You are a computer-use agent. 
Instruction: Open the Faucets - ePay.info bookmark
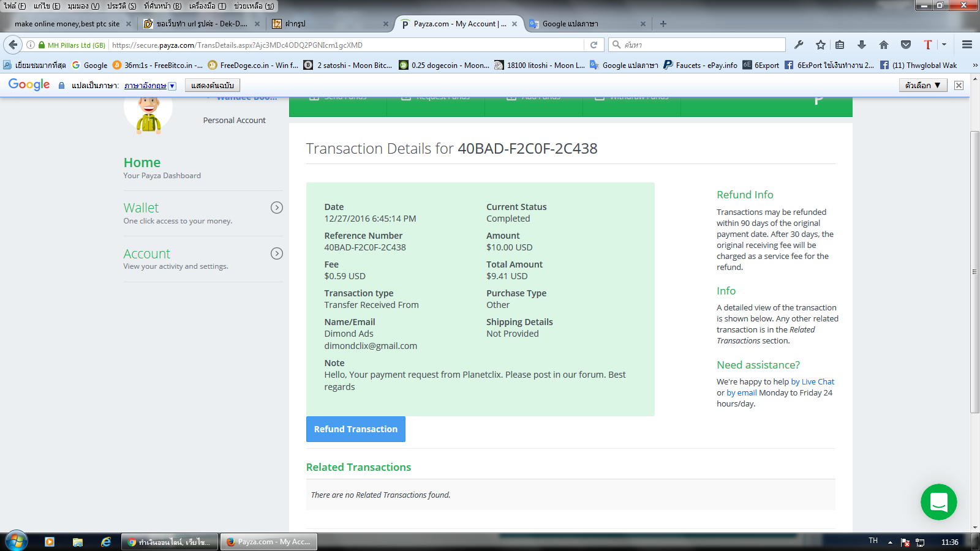click(x=701, y=65)
